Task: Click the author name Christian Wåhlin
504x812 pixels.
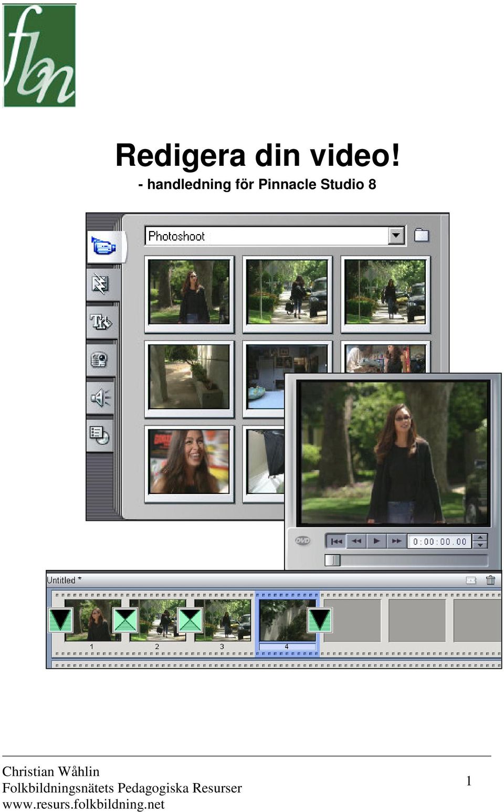Action: coord(51,771)
